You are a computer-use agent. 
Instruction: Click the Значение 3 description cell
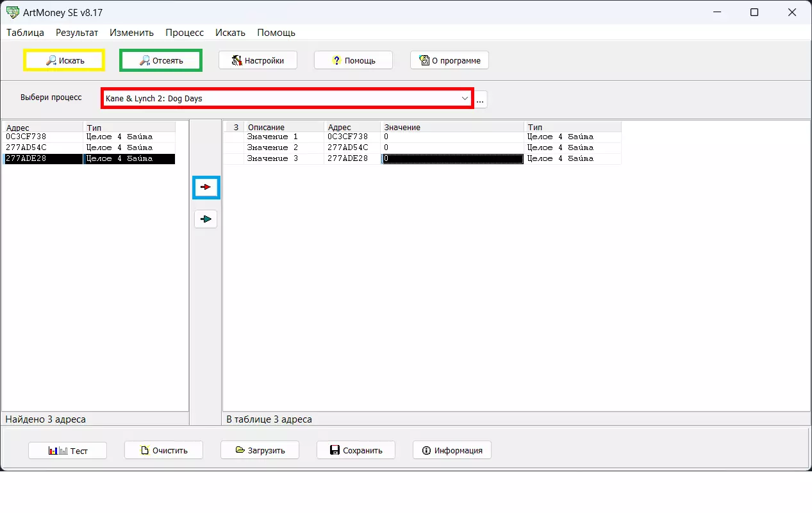click(x=284, y=158)
